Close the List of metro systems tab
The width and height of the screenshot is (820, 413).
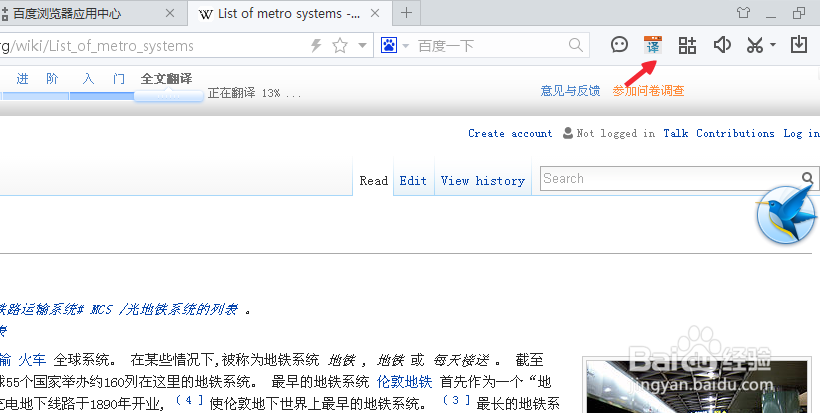point(375,13)
